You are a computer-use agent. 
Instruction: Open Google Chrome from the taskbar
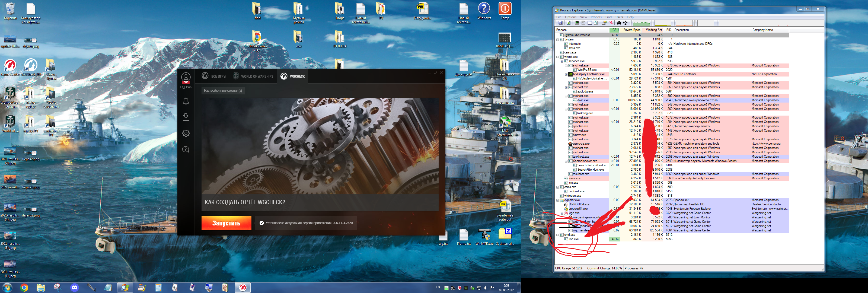point(24,288)
